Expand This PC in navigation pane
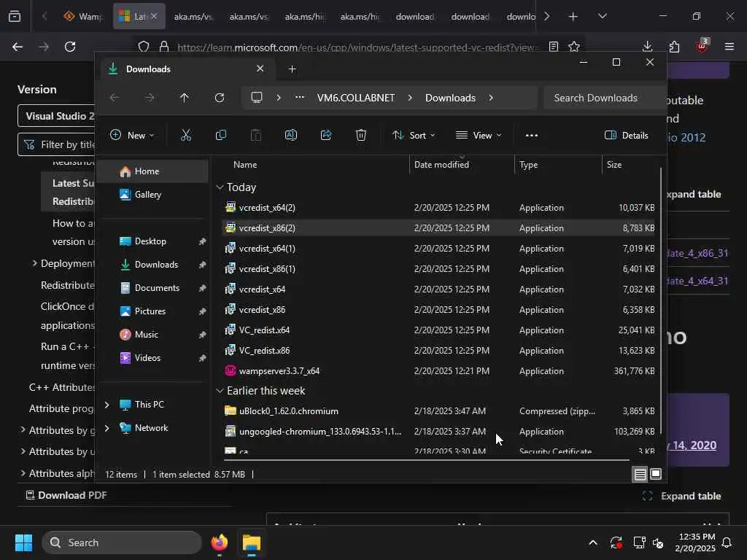This screenshot has height=560, width=747. [x=107, y=404]
